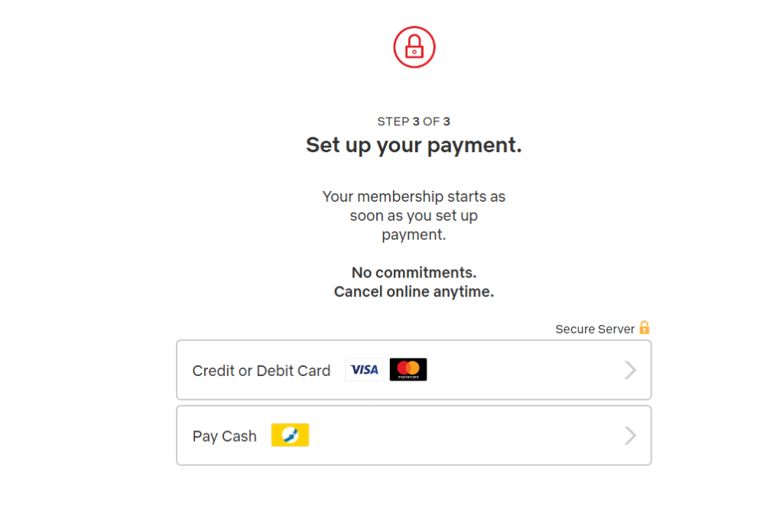Image resolution: width=783 pixels, height=532 pixels.
Task: Click the "Pay Cash" label text
Action: (224, 436)
